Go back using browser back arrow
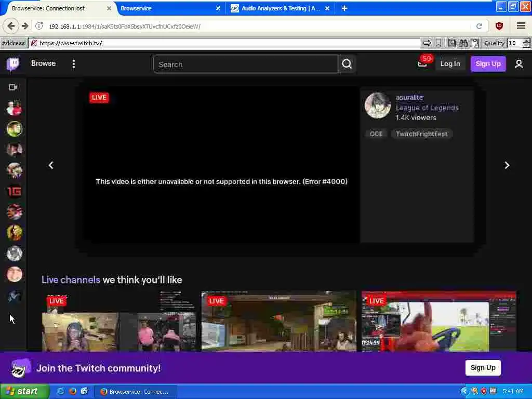Screen dimensions: 532x399 (x=11, y=26)
